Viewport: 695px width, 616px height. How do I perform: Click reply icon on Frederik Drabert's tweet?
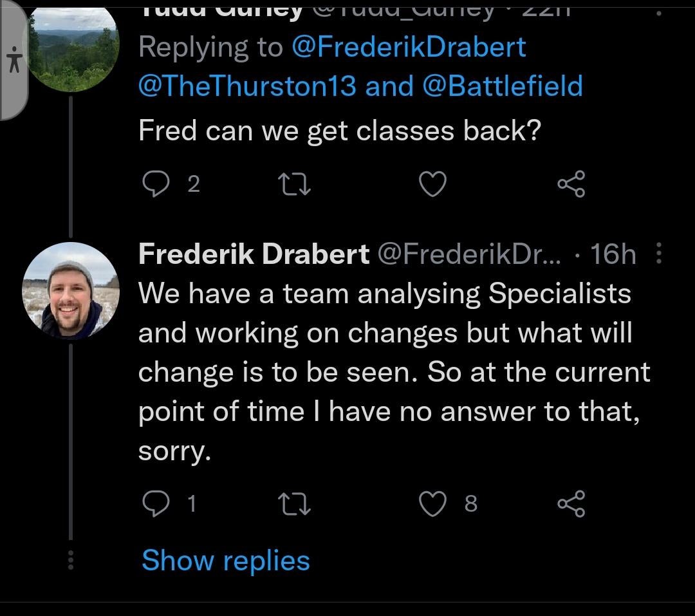154,503
